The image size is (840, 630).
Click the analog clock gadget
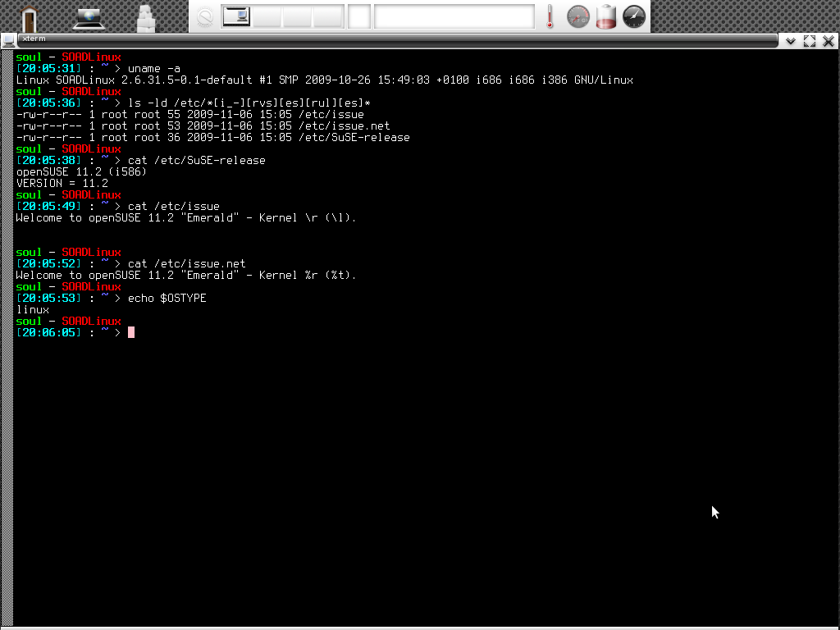[634, 16]
